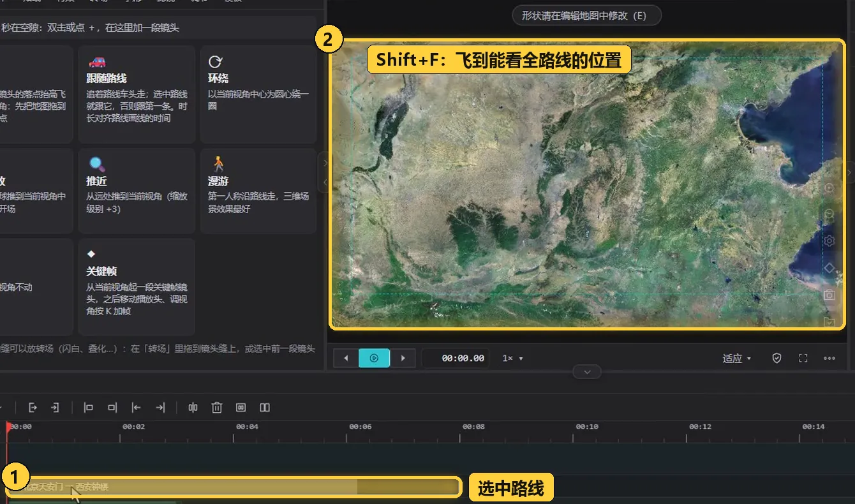Add the 推近 (push in) camera shot
Screen dimensions: 855x504
pyautogui.click(x=137, y=191)
